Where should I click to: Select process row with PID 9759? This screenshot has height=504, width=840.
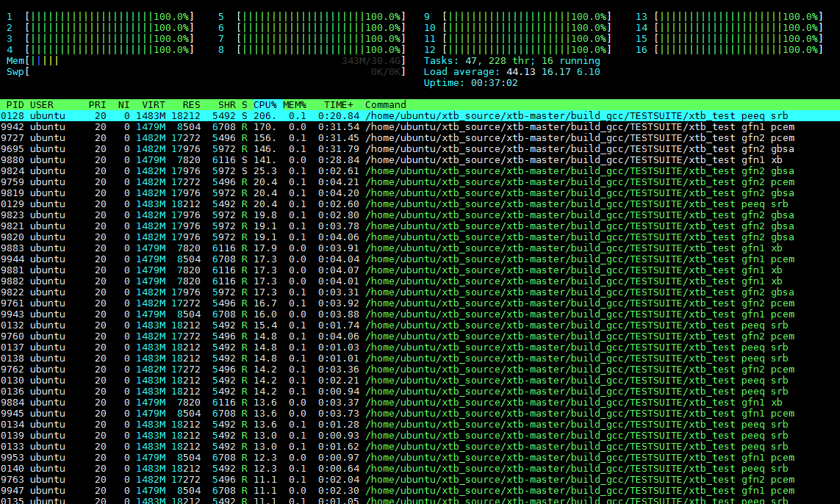420,182
